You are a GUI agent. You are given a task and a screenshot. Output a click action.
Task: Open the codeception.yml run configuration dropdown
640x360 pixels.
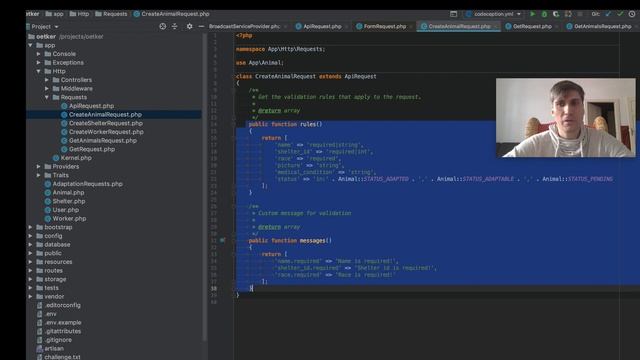click(494, 14)
